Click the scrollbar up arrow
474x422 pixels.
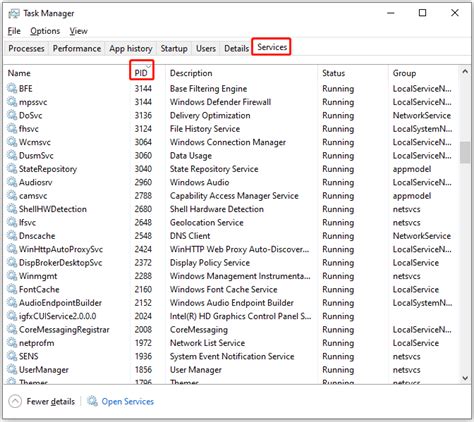tap(465, 71)
